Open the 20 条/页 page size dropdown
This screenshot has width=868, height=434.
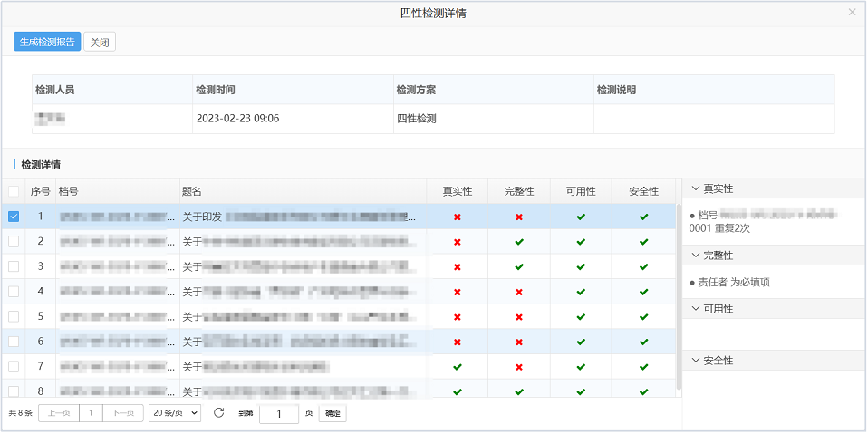coord(175,413)
